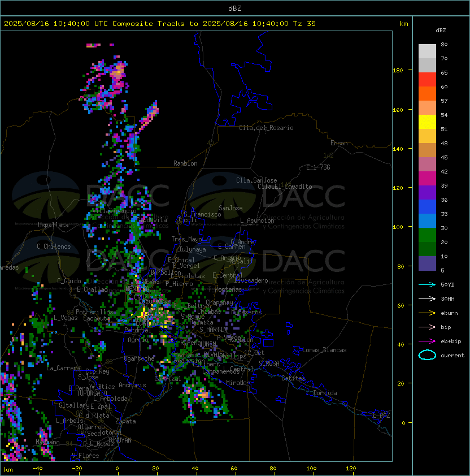470x476 pixels.
Task: Click the 'Uspallata' map label
Action: click(53, 225)
